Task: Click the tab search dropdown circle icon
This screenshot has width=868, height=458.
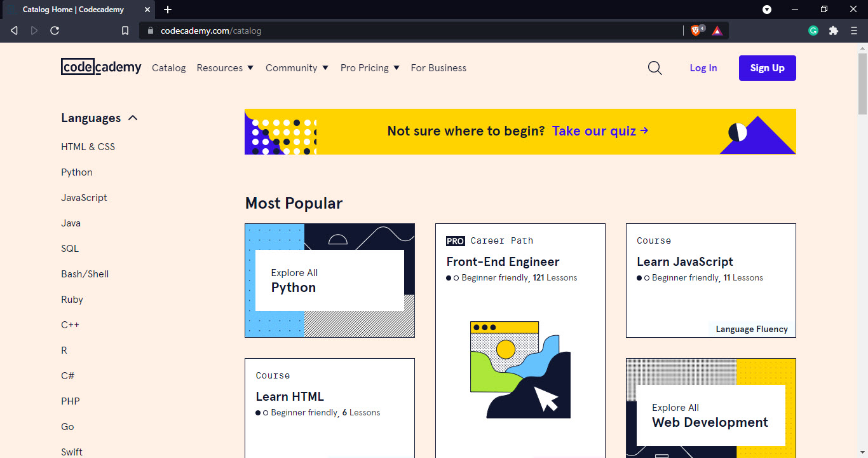Action: pos(767,10)
